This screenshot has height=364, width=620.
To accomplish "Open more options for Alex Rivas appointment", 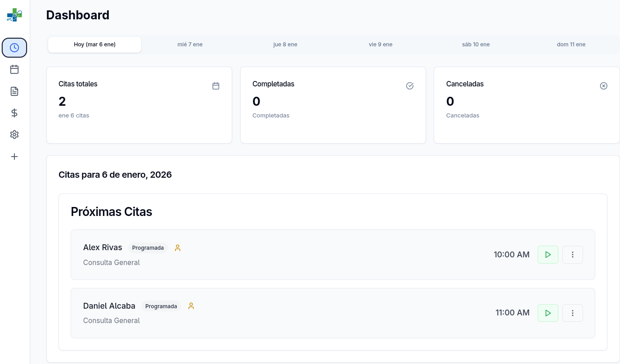I will [572, 255].
